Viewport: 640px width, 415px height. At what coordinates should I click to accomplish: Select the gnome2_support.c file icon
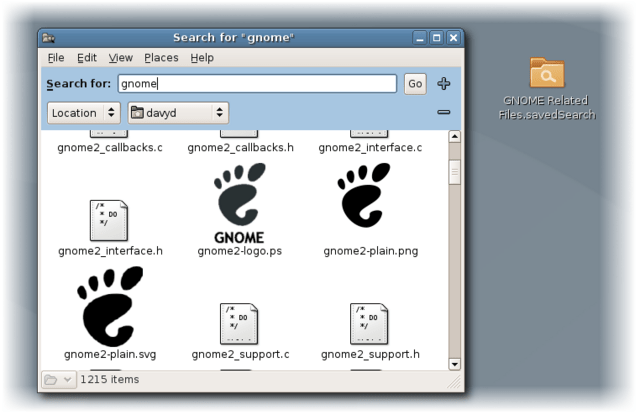pyautogui.click(x=239, y=324)
